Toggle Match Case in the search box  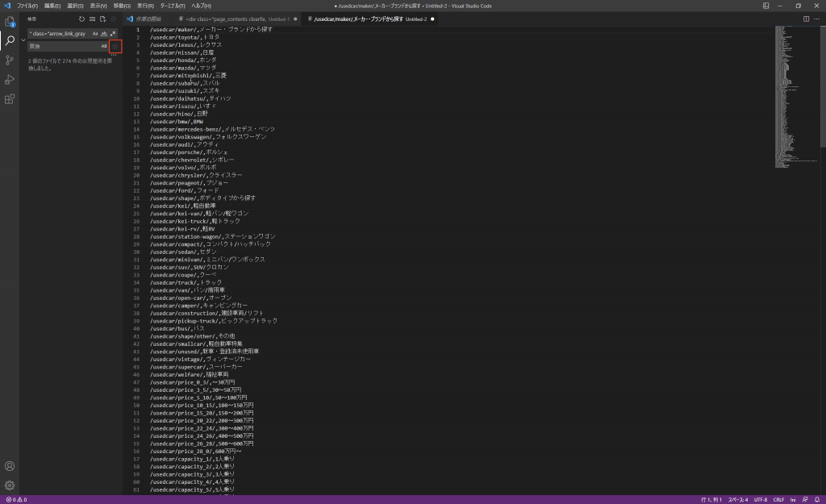(95, 34)
